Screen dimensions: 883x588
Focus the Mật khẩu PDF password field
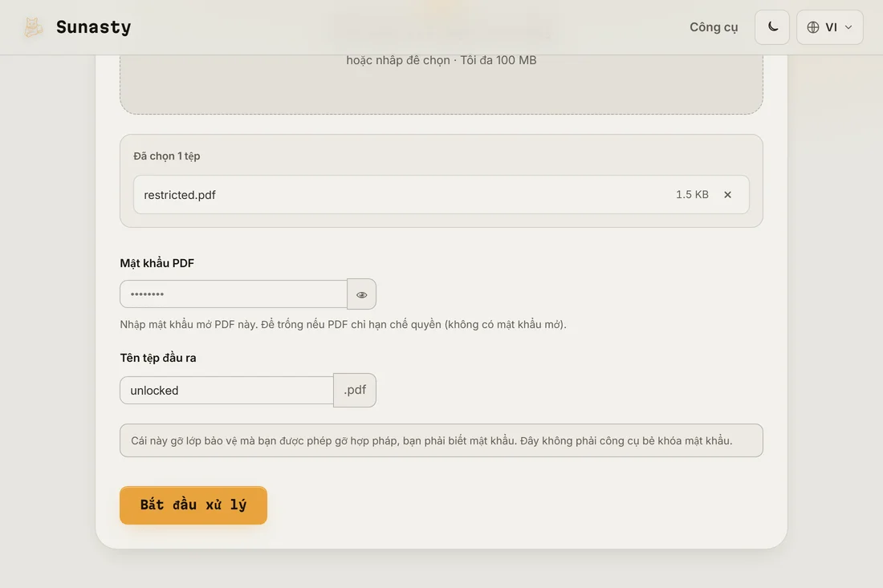(234, 294)
